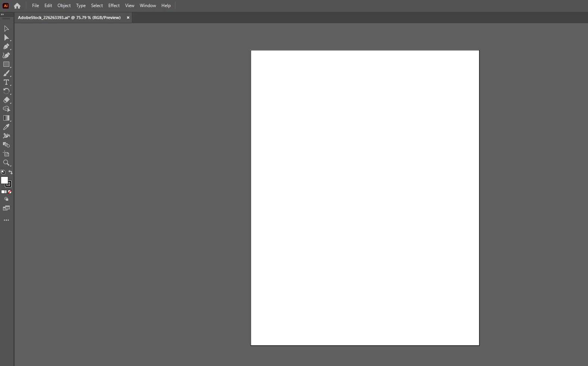Select the Selection tool arrow
Viewport: 588px width, 366px height.
pyautogui.click(x=6, y=29)
